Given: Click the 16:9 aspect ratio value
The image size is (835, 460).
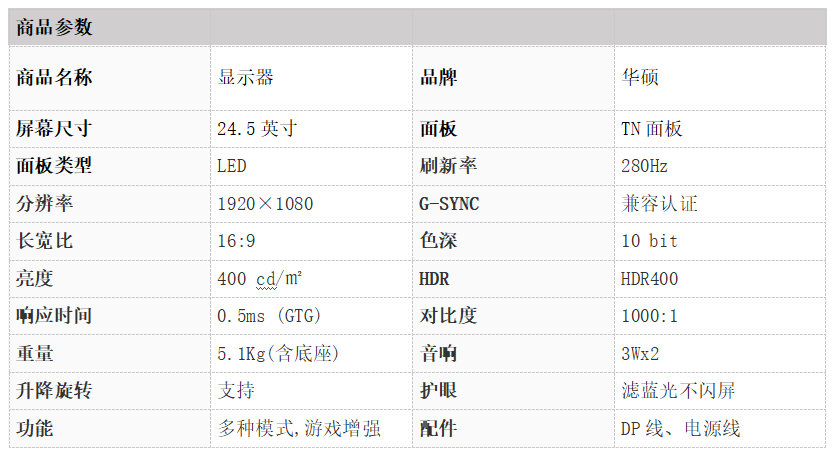Looking at the screenshot, I should [x=236, y=241].
